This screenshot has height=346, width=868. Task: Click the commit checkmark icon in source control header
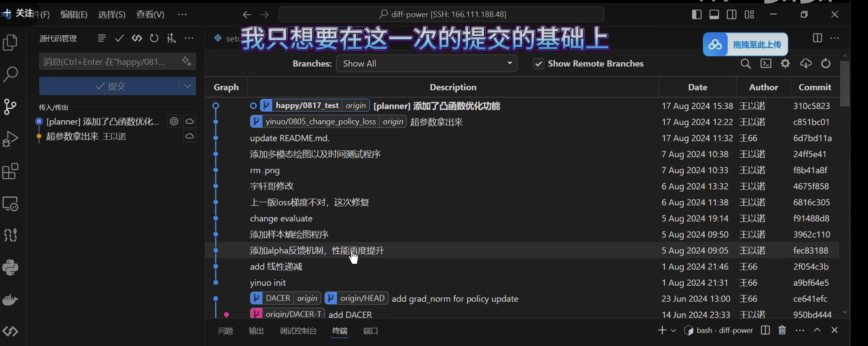click(x=119, y=38)
